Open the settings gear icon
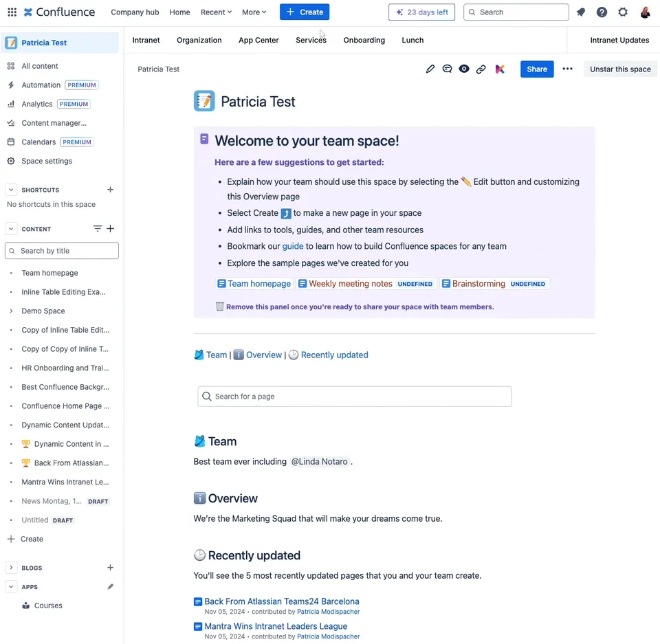 point(623,12)
